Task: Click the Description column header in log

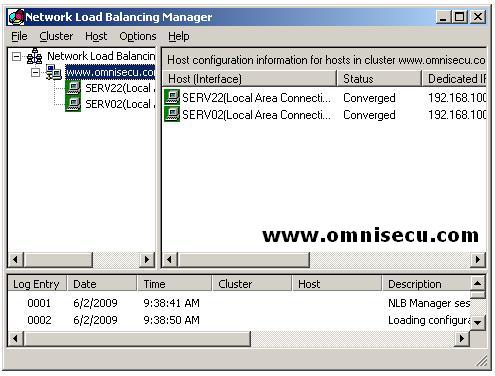Action: coord(426,284)
